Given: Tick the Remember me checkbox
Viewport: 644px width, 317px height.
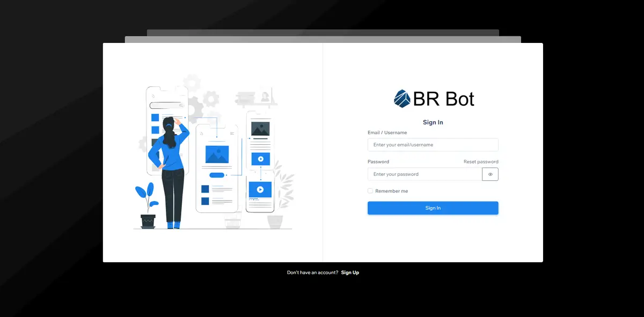Looking at the screenshot, I should 370,191.
